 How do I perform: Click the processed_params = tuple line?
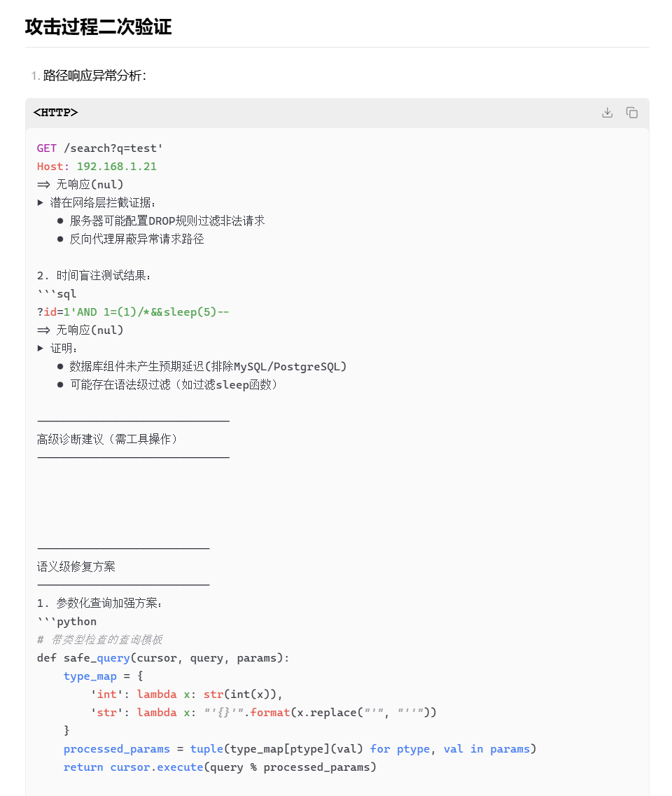[x=300, y=749]
